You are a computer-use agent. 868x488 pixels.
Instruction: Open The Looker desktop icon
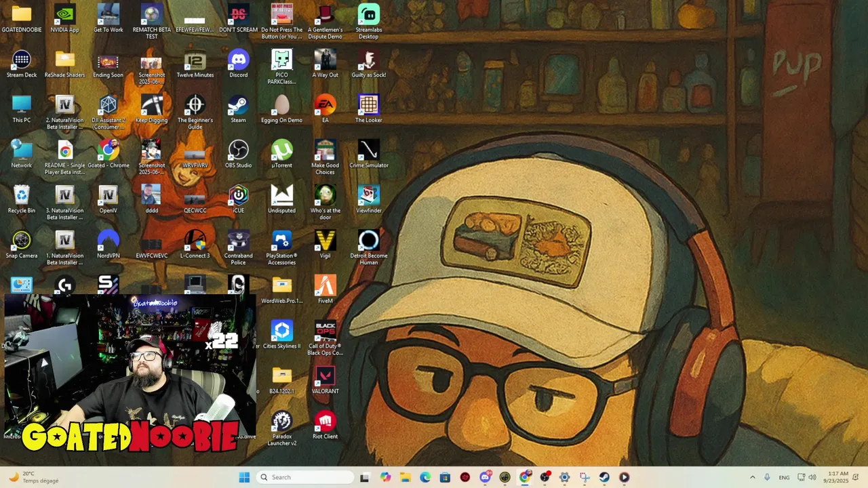368,109
